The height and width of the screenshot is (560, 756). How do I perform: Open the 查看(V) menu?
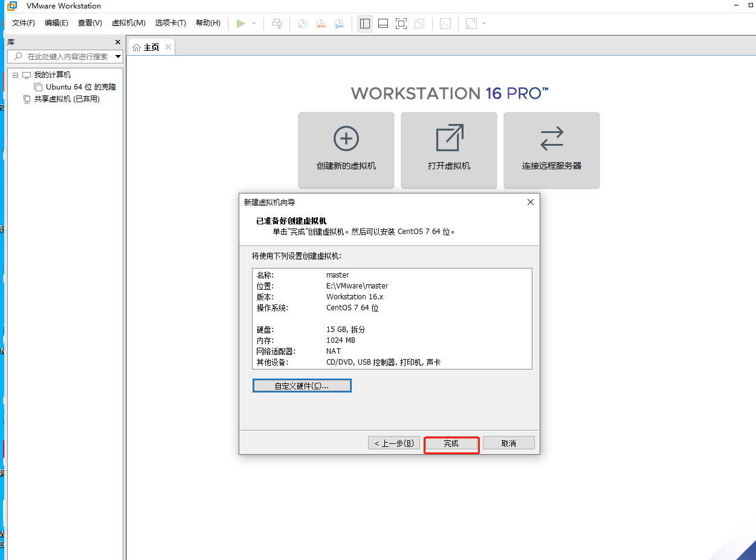click(x=89, y=23)
